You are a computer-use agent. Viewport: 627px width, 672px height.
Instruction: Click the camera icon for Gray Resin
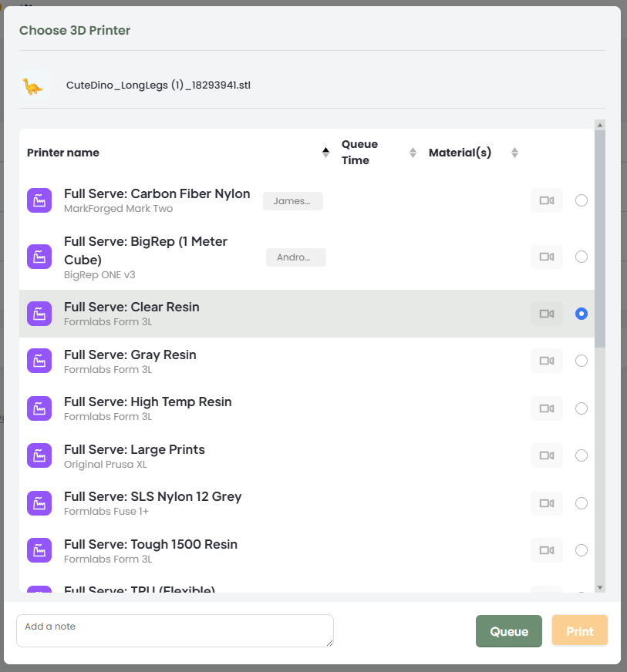(546, 361)
